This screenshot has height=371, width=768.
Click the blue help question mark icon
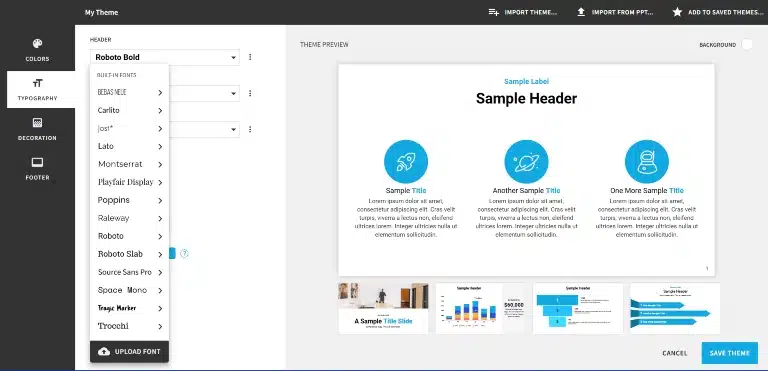(184, 254)
